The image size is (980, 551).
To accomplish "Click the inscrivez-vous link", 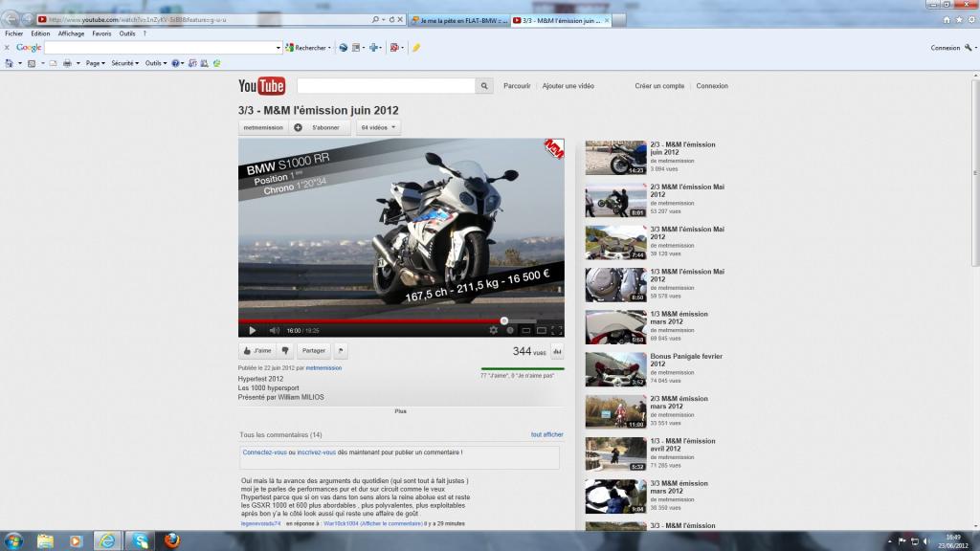I will pyautogui.click(x=316, y=452).
